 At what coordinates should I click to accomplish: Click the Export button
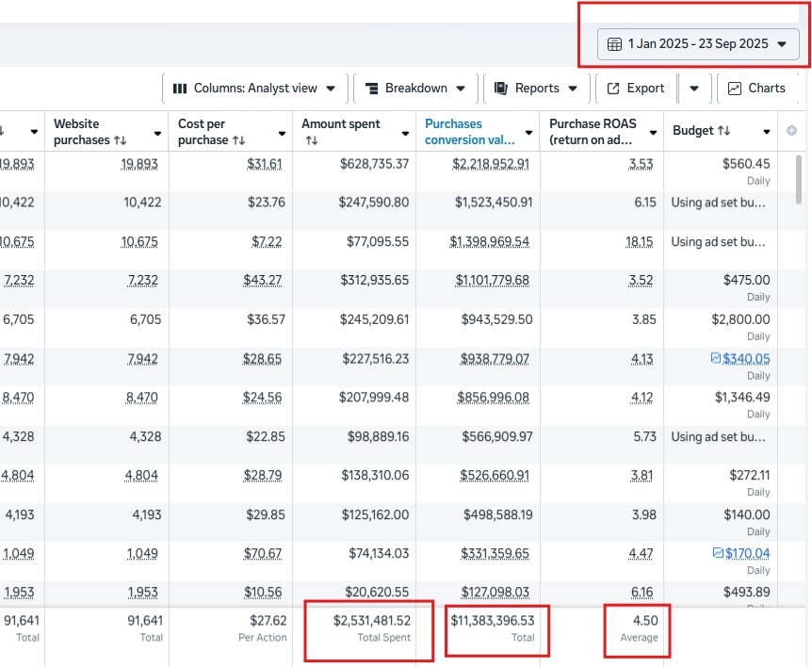click(x=637, y=89)
